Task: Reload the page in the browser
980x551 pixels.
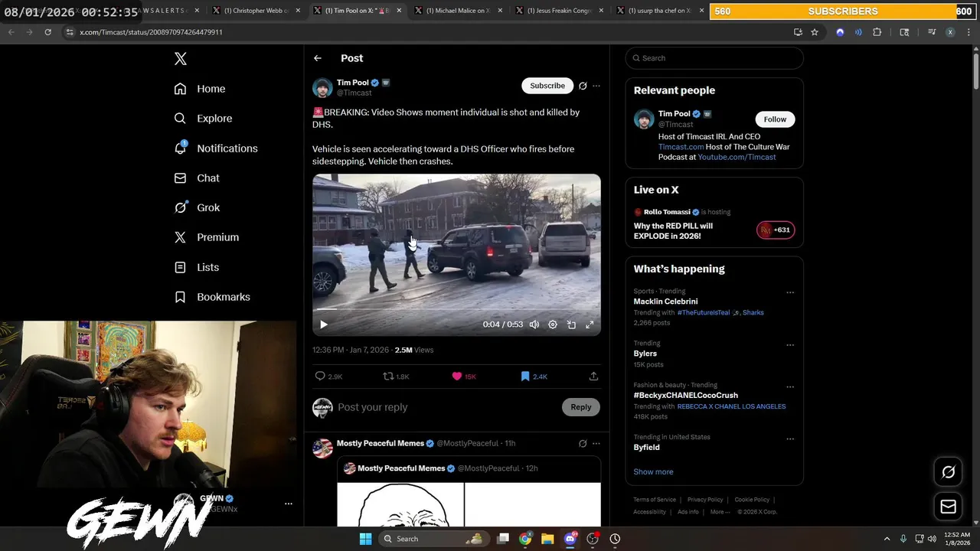Action: tap(47, 32)
